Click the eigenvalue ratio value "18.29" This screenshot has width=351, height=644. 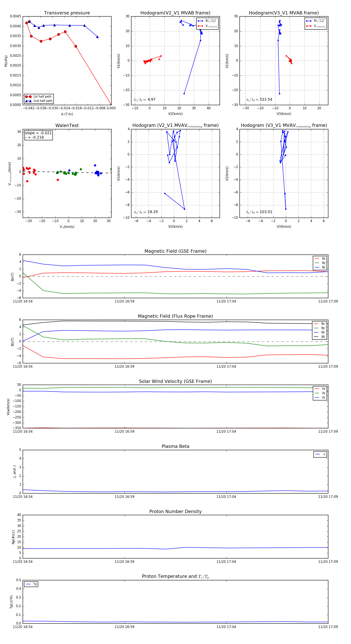tap(152, 212)
